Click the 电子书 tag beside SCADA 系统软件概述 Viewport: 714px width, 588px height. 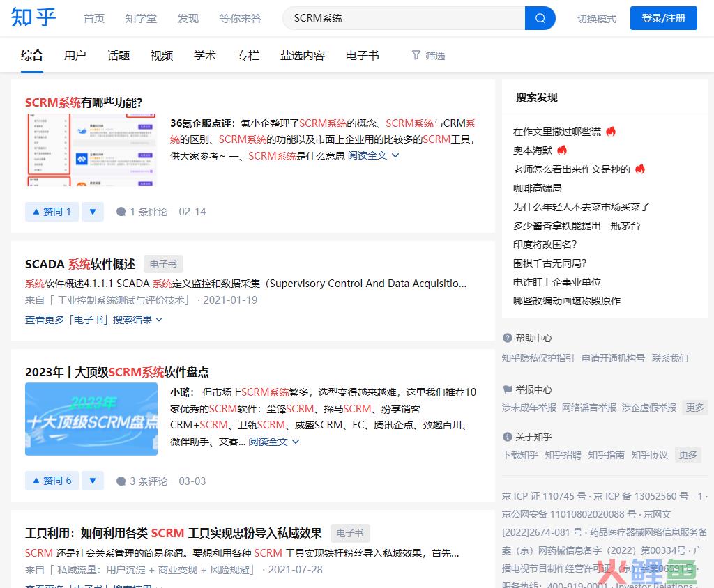(163, 264)
